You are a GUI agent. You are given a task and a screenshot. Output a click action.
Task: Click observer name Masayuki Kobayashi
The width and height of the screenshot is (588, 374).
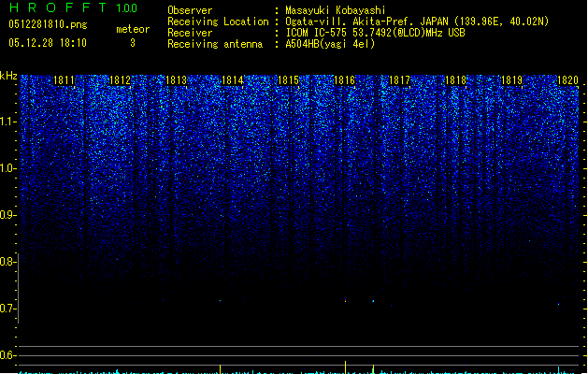click(x=336, y=10)
